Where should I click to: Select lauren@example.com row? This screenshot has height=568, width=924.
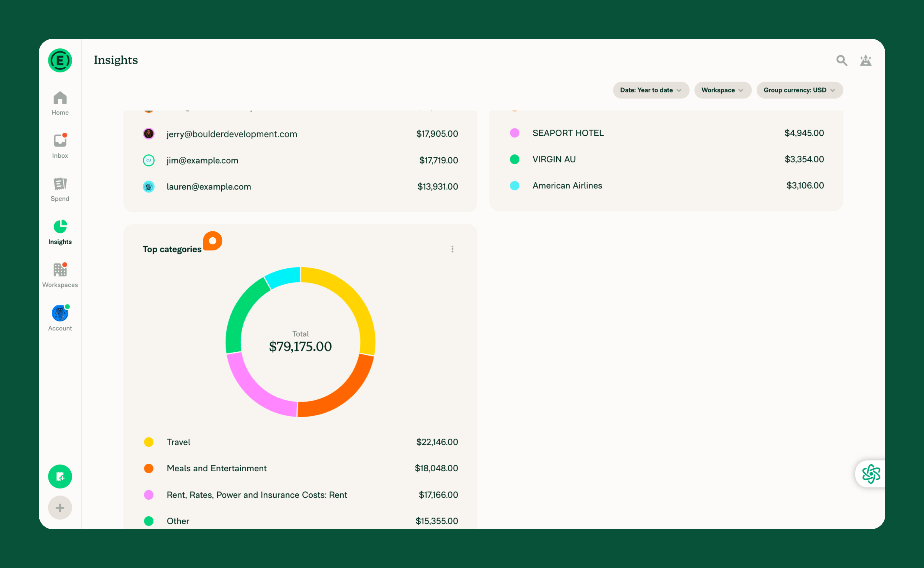(x=300, y=187)
